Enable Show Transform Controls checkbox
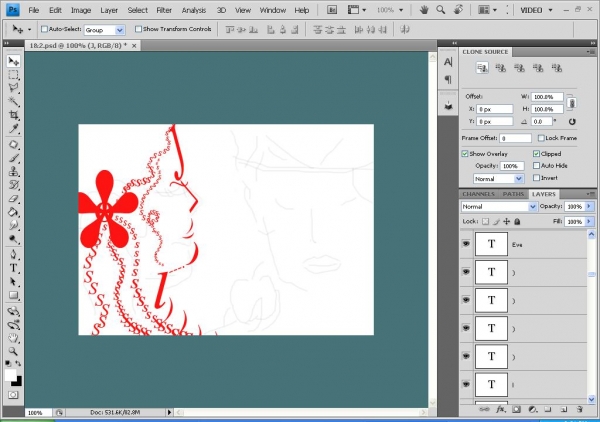Image resolution: width=600 pixels, height=422 pixels. [x=139, y=29]
